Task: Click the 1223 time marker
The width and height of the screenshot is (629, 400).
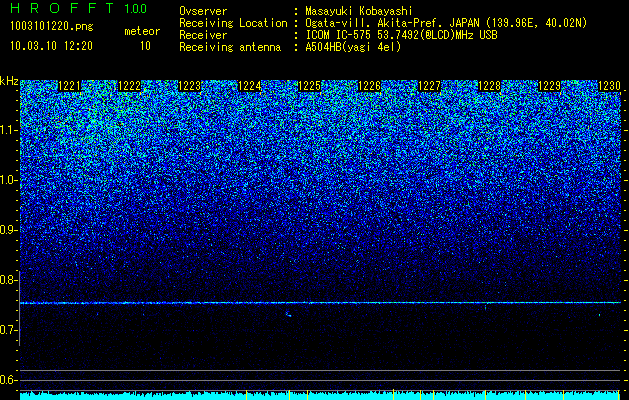Action: point(189,86)
